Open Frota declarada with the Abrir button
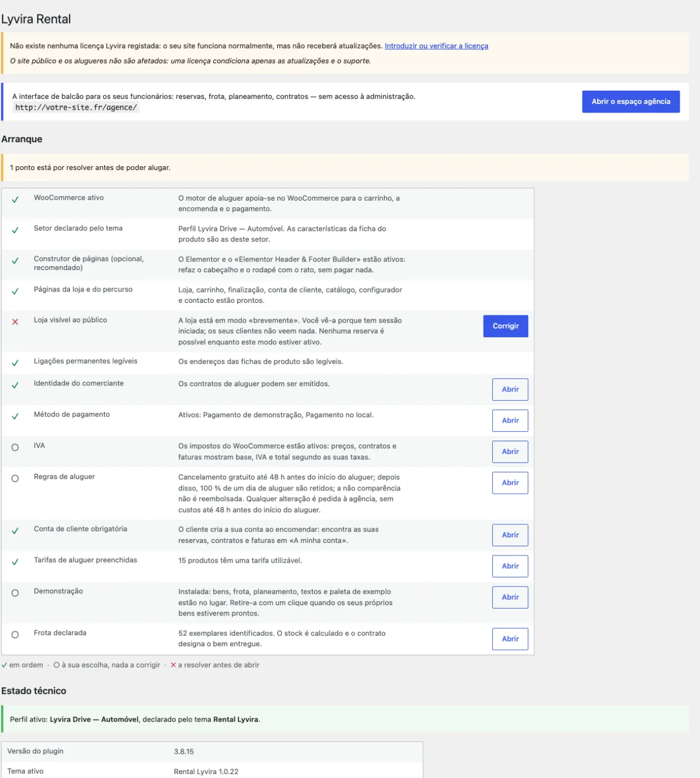 pyautogui.click(x=510, y=639)
